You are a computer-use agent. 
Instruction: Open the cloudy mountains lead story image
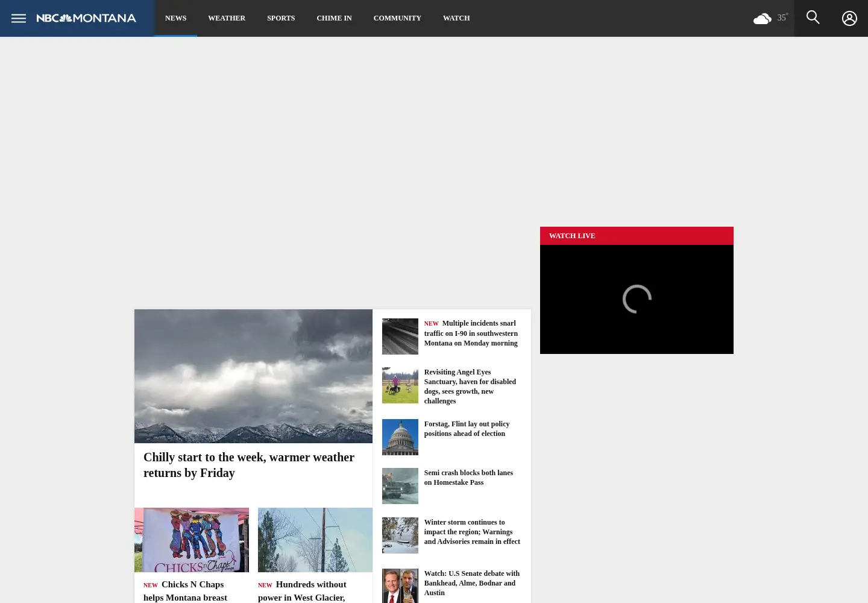(253, 376)
